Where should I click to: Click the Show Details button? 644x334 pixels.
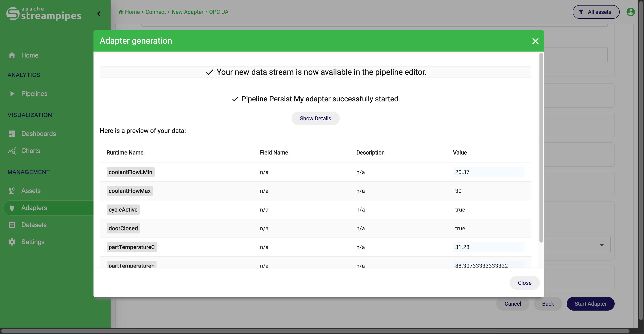tap(315, 118)
